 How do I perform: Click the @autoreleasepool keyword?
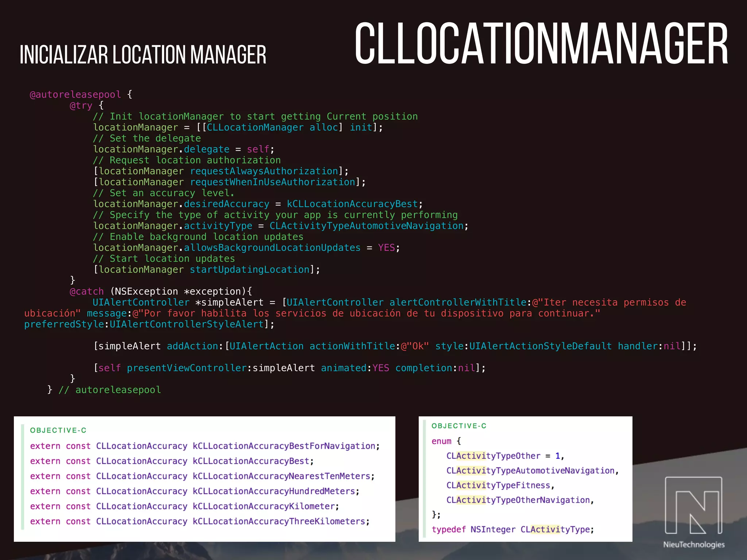[x=75, y=94]
